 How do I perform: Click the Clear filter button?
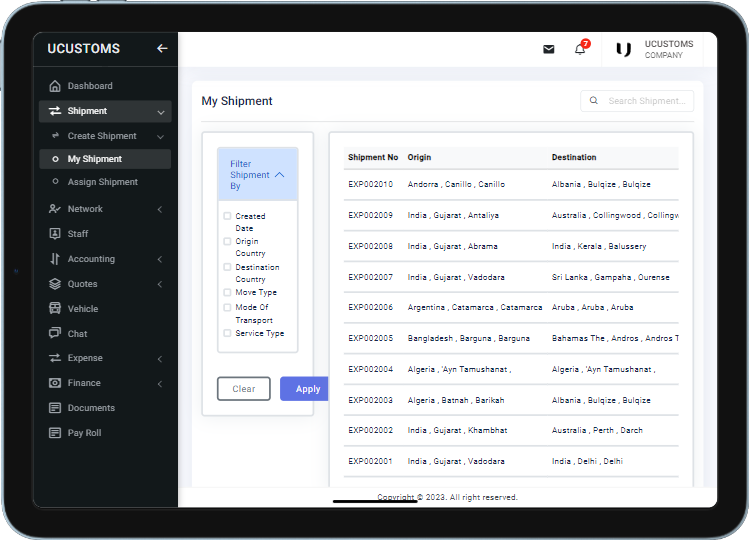244,389
